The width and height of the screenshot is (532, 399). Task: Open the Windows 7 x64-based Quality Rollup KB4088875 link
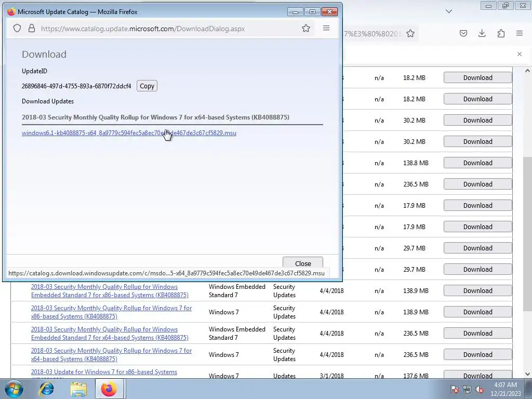pyautogui.click(x=111, y=354)
